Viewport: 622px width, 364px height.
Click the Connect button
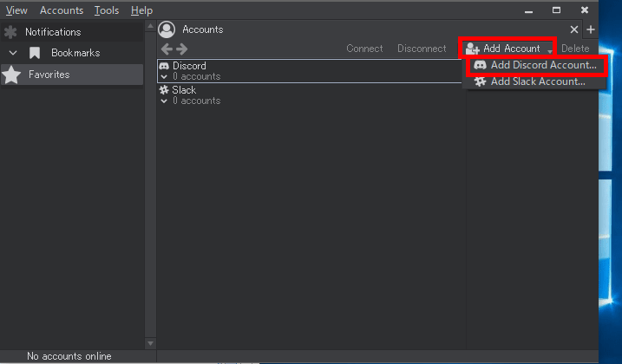(x=364, y=49)
